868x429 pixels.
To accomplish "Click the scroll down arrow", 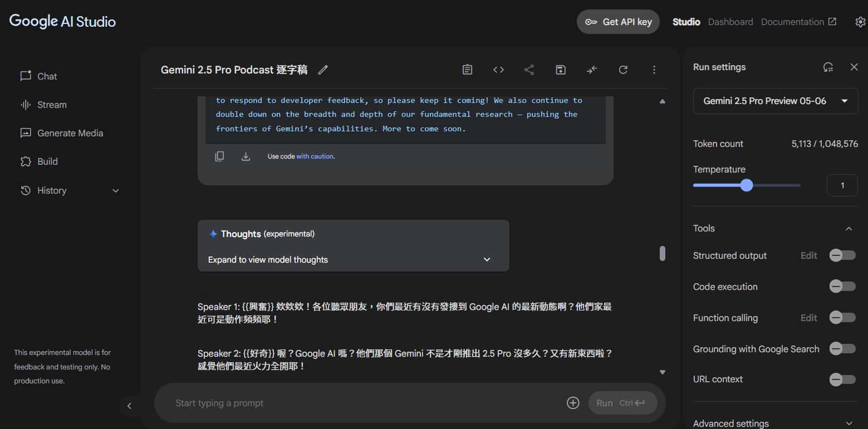I will coord(663,372).
